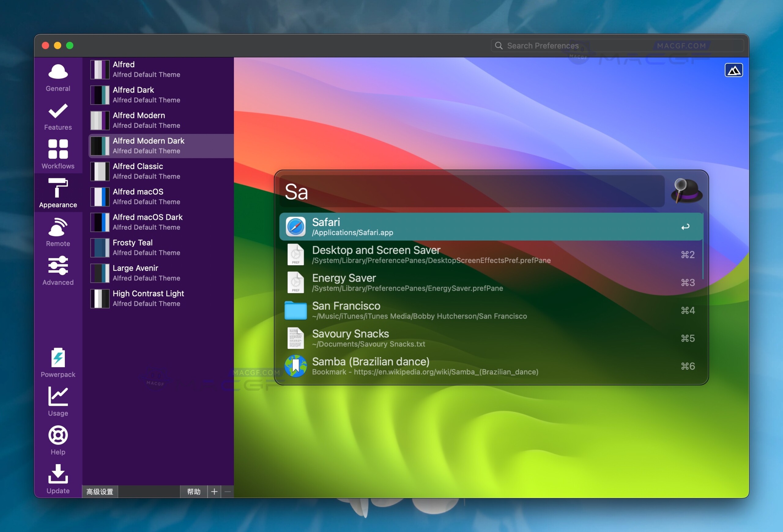Open the Remote preferences icon

click(58, 232)
